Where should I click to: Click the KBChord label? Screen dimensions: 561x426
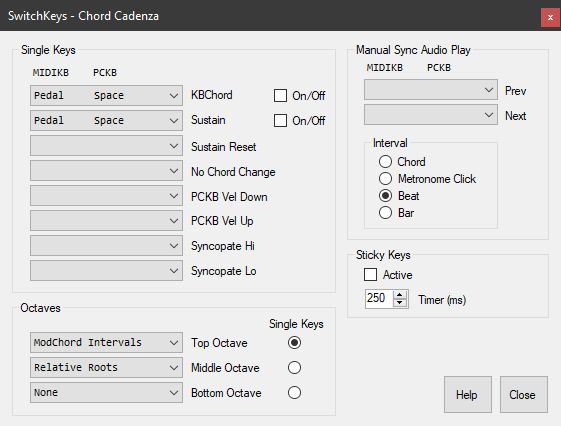click(x=211, y=95)
